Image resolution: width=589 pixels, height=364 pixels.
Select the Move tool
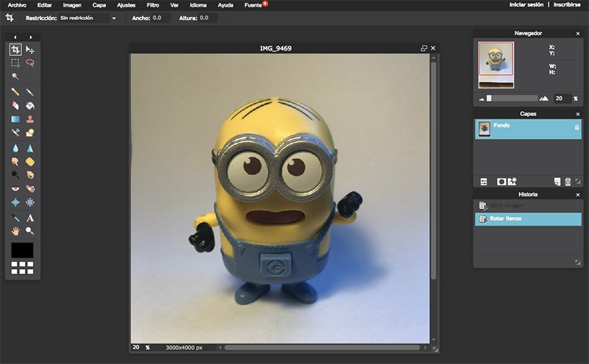click(30, 49)
